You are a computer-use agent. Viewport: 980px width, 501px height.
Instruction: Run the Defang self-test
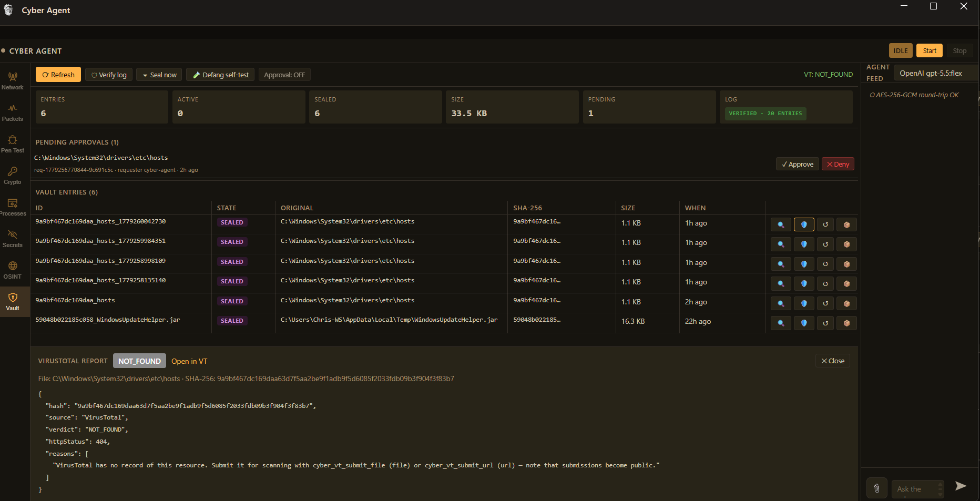(x=220, y=75)
